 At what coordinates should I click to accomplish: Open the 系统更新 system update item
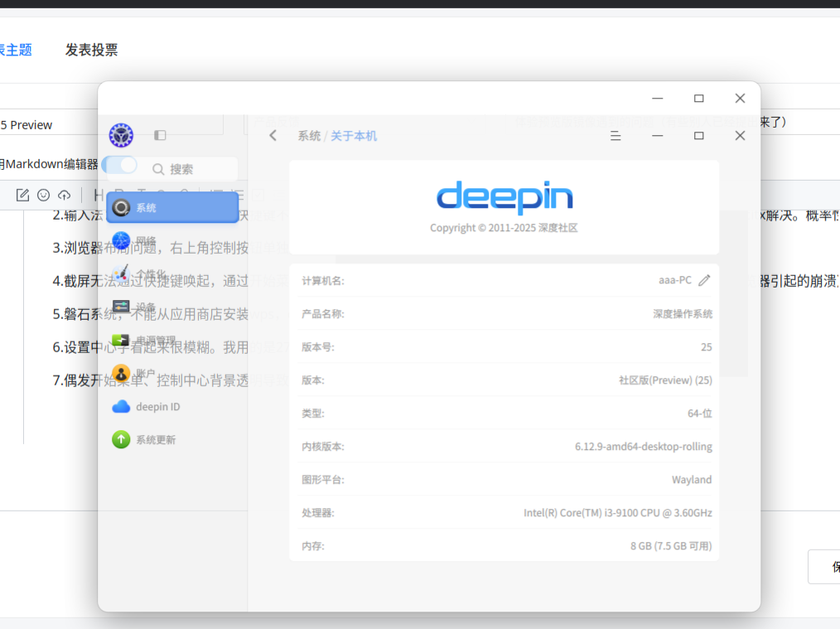point(172,440)
